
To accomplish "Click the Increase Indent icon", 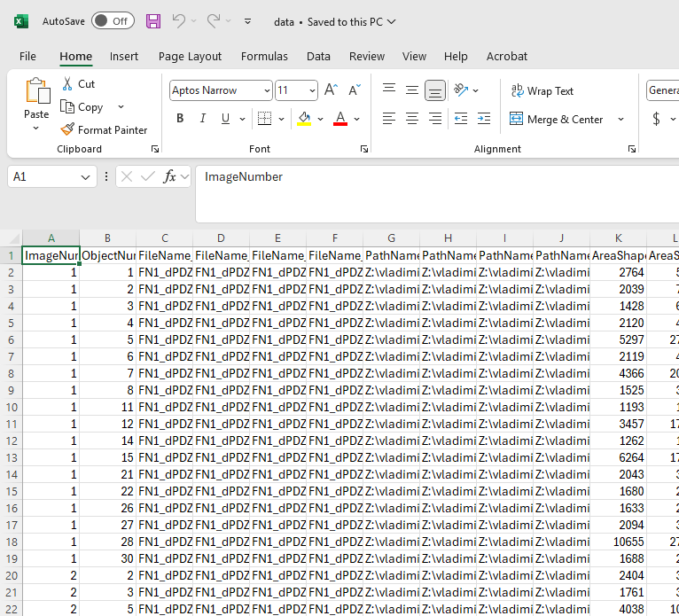I will 483,119.
